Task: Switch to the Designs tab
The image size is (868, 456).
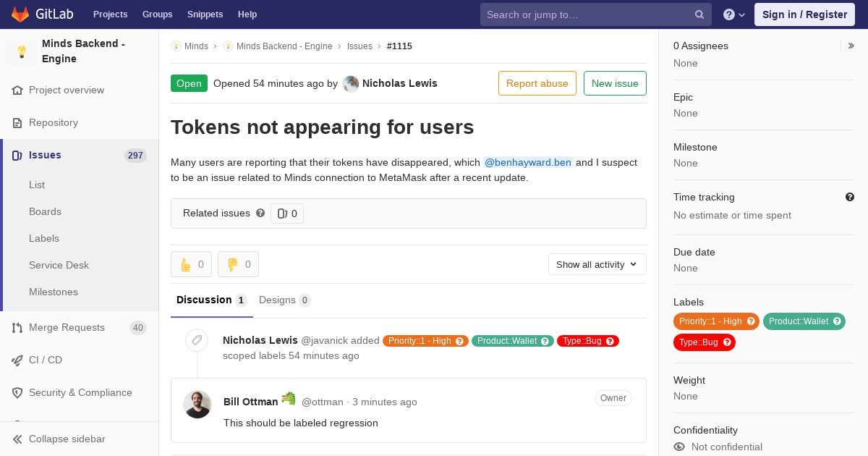Action: point(285,300)
